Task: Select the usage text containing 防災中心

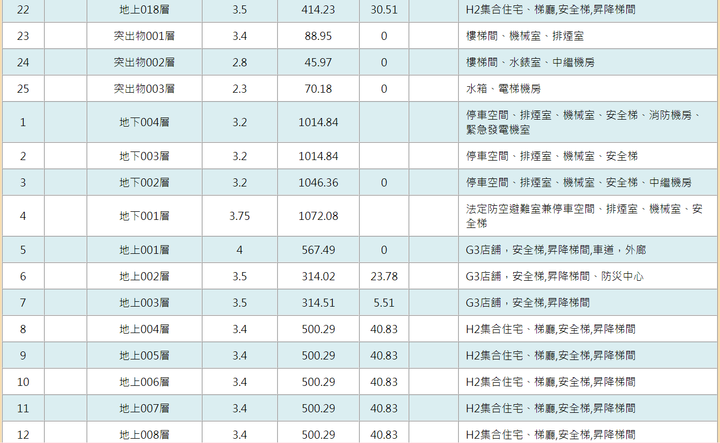Action: point(554,276)
